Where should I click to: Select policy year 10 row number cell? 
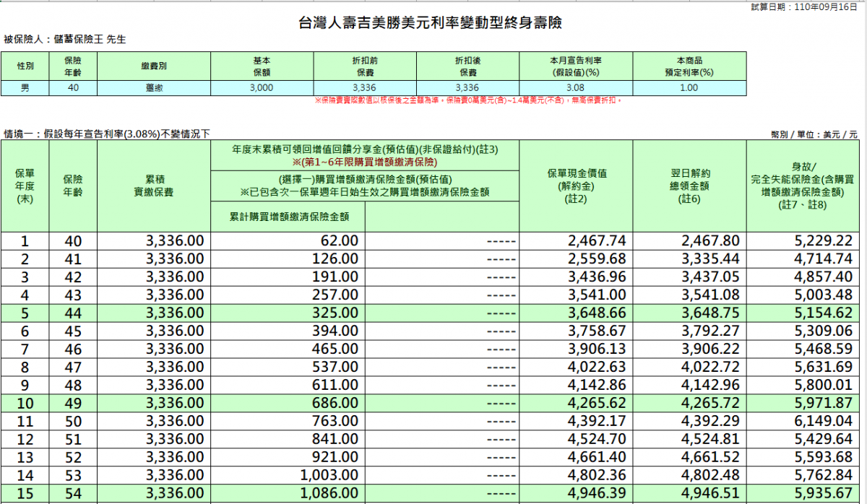tap(25, 403)
